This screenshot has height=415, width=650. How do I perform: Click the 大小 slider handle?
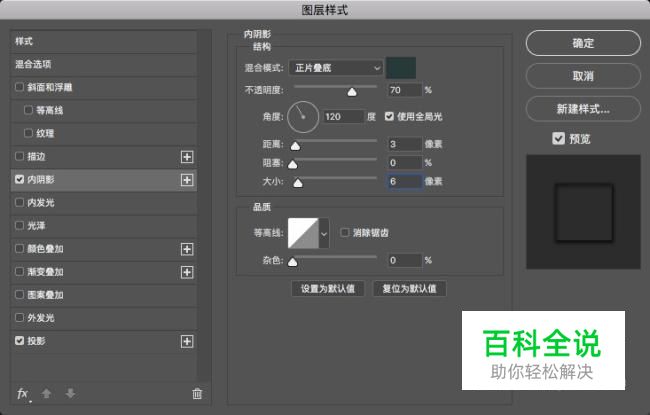click(298, 183)
